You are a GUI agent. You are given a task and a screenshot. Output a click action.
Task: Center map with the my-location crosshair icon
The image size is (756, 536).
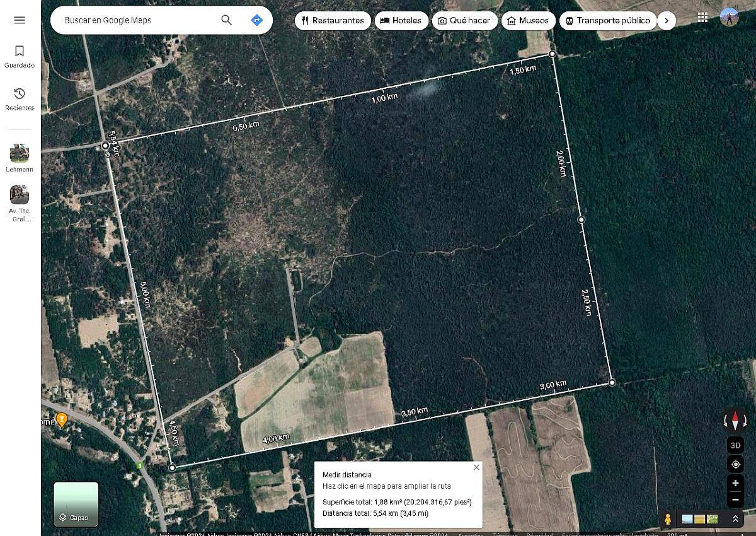point(735,464)
